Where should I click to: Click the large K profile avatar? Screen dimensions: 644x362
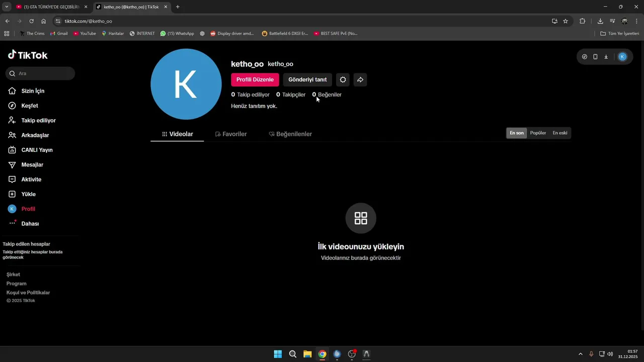pyautogui.click(x=186, y=84)
